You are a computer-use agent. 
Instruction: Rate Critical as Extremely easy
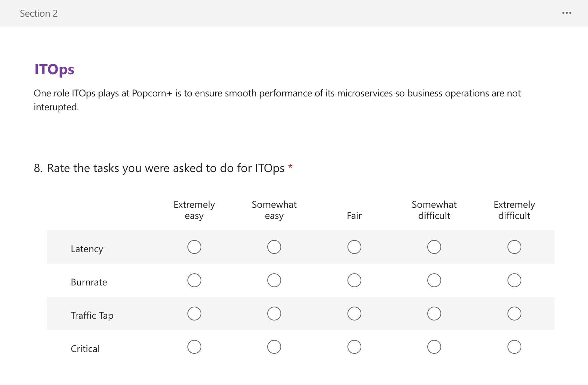point(194,347)
